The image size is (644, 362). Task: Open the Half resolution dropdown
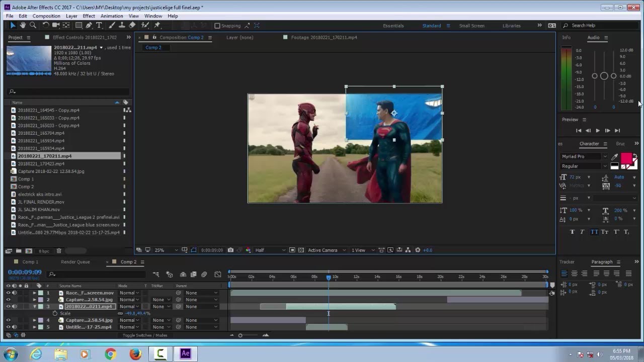270,250
